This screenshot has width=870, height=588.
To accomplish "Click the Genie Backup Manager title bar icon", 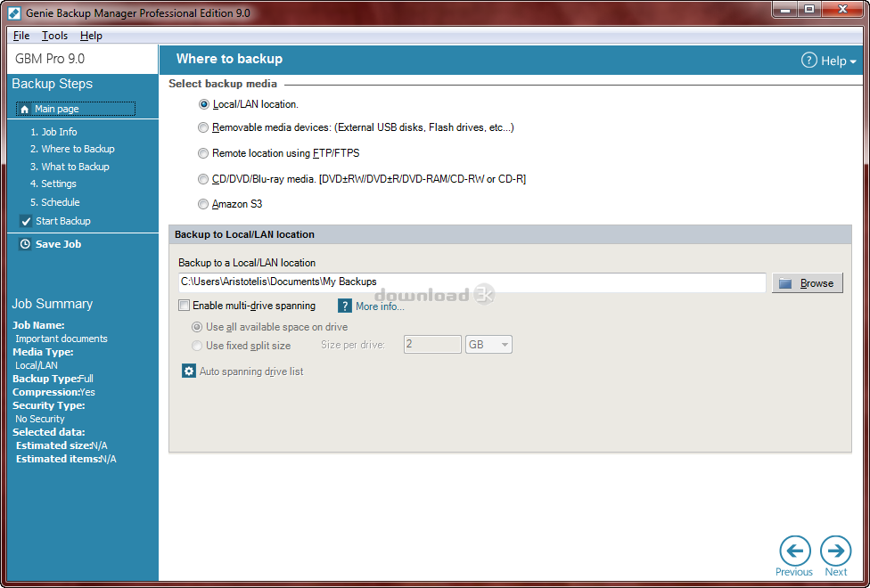I will tap(14, 12).
